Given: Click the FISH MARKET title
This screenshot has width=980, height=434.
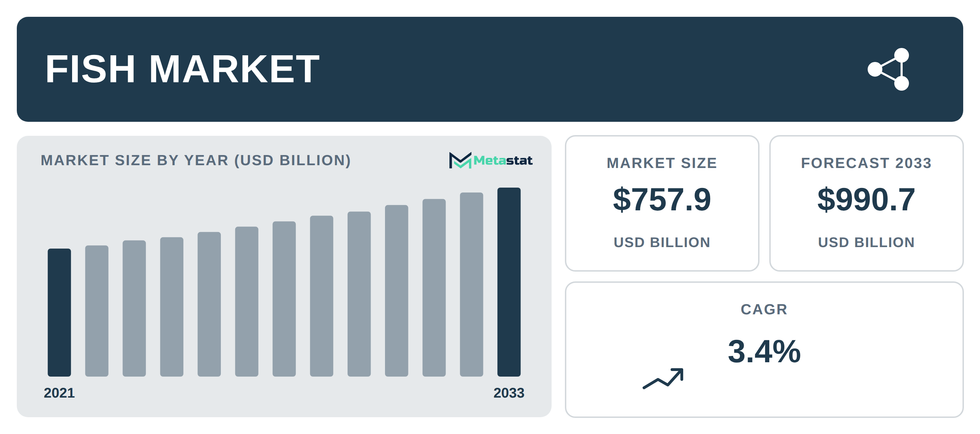Looking at the screenshot, I should pos(182,69).
